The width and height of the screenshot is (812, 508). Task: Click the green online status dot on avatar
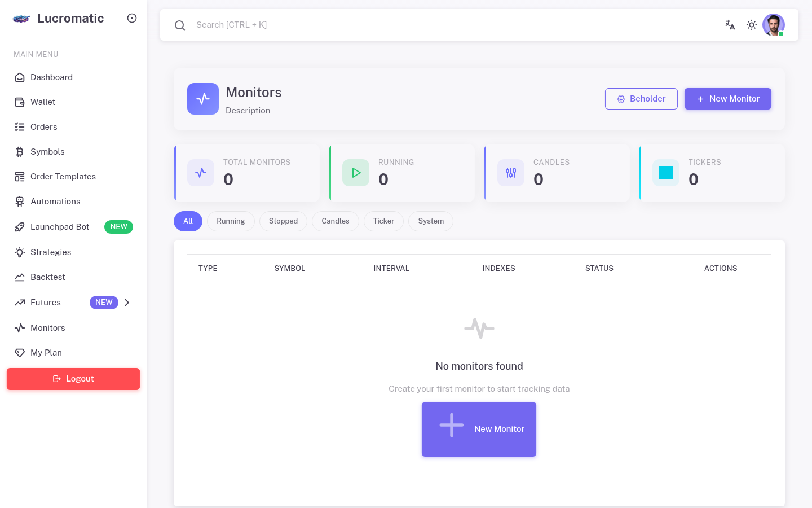point(781,34)
